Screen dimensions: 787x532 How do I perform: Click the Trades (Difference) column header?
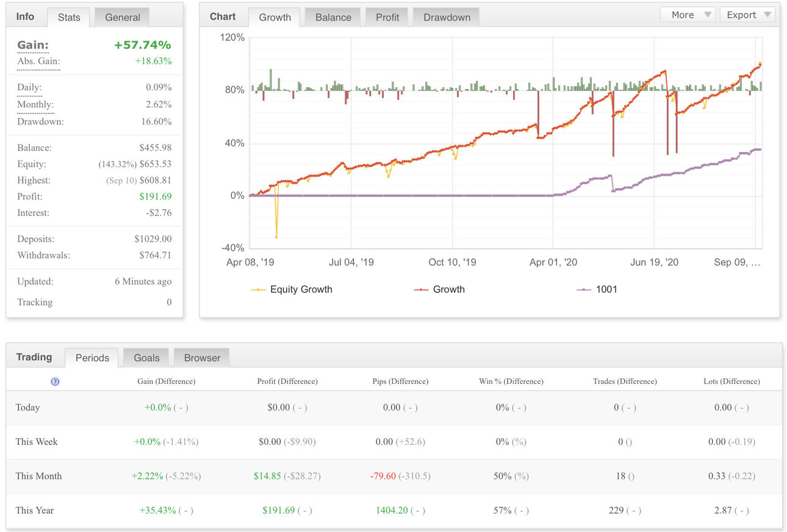point(625,381)
